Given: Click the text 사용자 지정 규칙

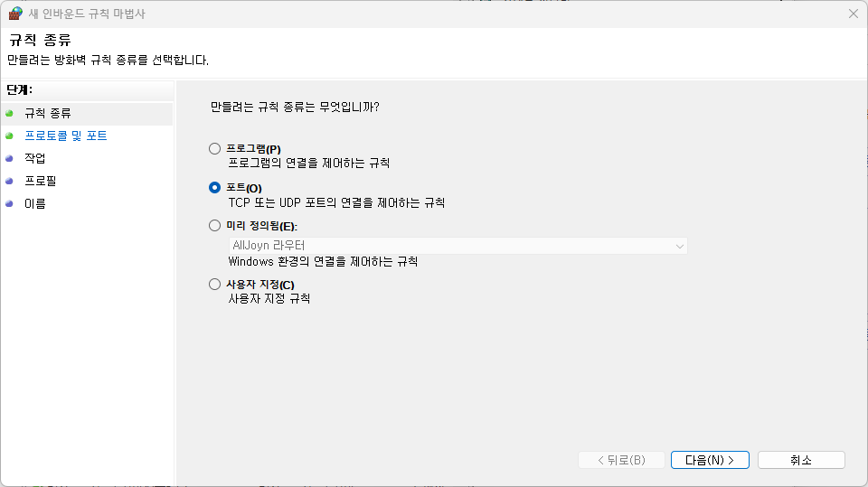Looking at the screenshot, I should point(269,299).
